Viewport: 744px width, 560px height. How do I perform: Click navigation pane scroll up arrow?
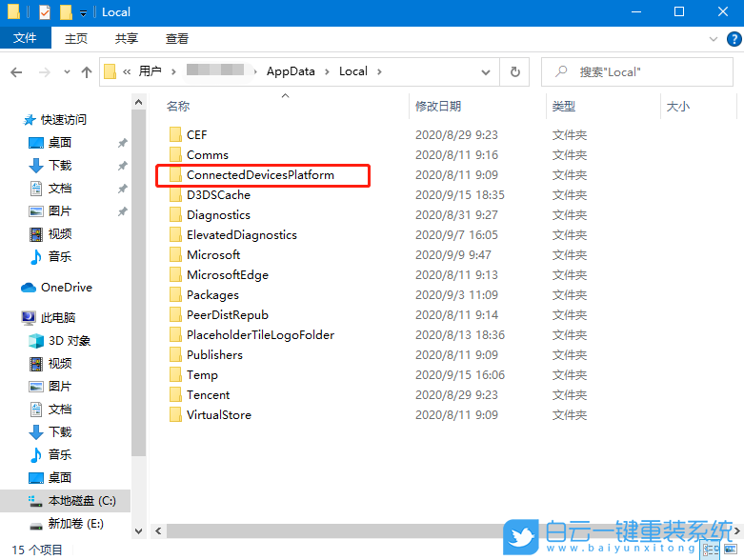pos(138,102)
